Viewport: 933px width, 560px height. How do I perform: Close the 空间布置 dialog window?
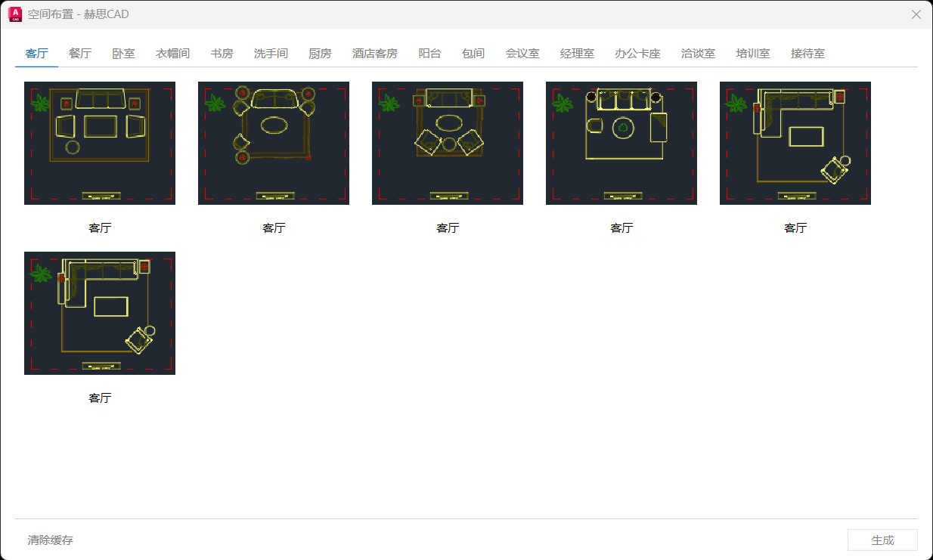[x=916, y=14]
